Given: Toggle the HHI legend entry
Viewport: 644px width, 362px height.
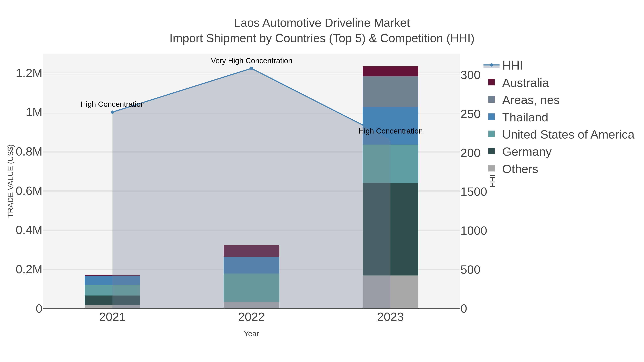Looking at the screenshot, I should pyautogui.click(x=503, y=66).
